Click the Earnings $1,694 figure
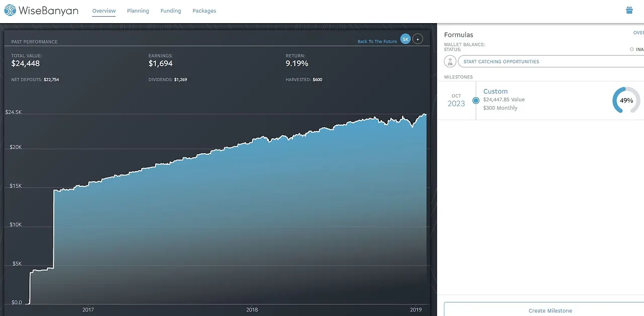Viewport: 644px width, 316px height. [x=161, y=63]
